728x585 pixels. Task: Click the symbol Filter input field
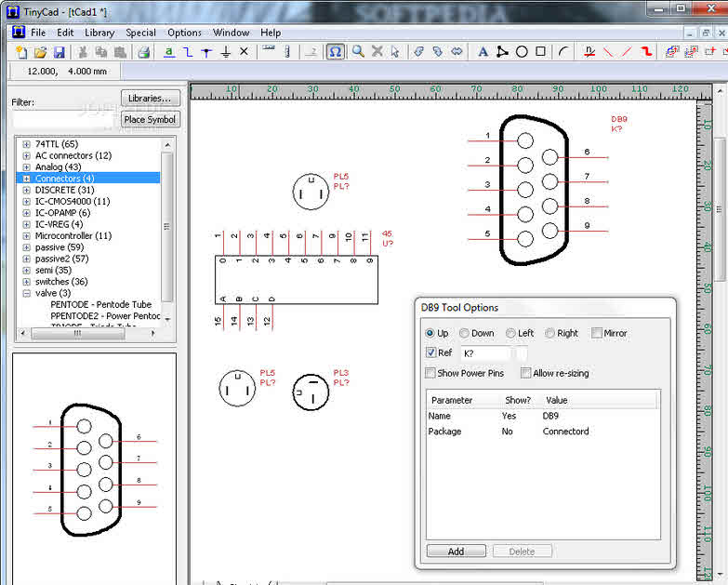coord(63,119)
